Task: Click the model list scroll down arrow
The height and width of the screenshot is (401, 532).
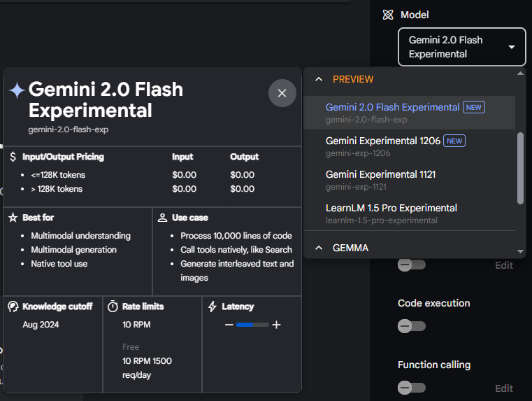Action: coord(520,252)
